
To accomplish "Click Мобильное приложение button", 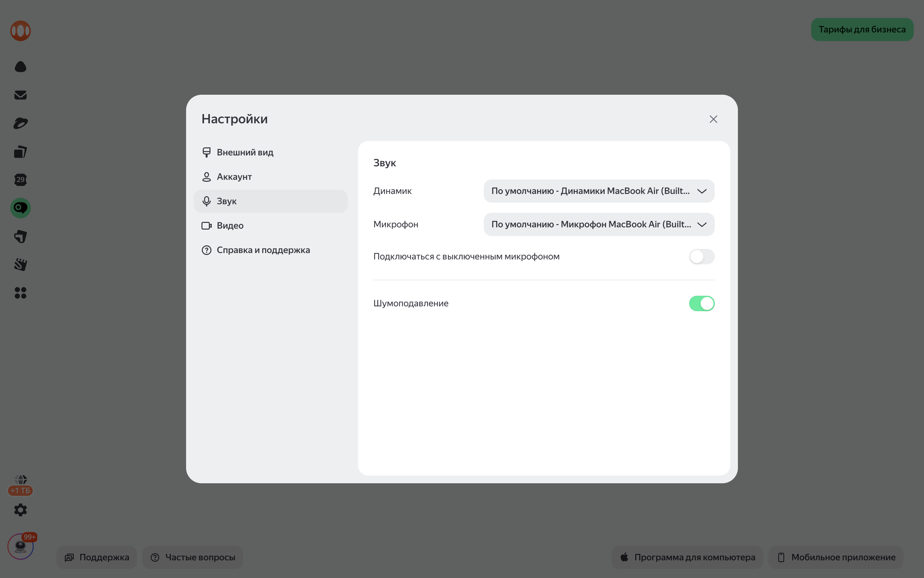I will point(836,557).
